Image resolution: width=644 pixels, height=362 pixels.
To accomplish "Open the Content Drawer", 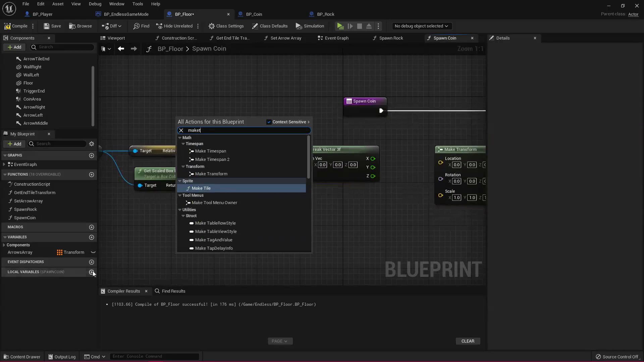I will 22,357.
